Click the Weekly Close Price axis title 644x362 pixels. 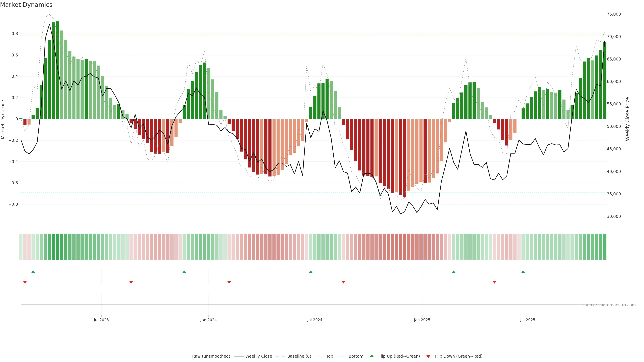(x=627, y=119)
